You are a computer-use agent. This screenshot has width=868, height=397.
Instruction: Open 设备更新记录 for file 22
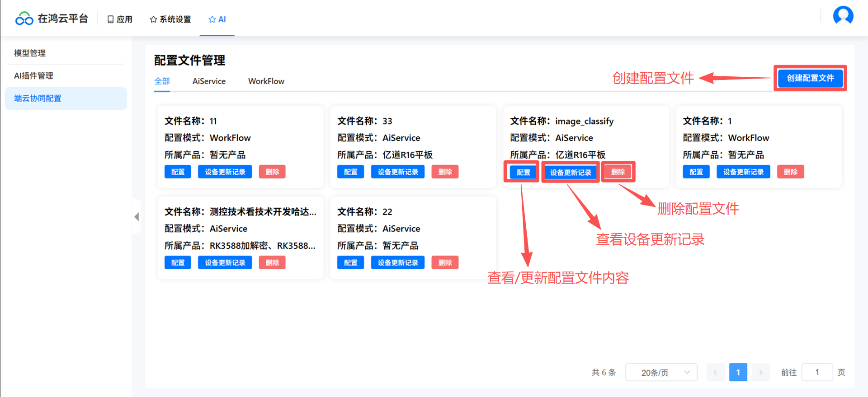(x=397, y=263)
